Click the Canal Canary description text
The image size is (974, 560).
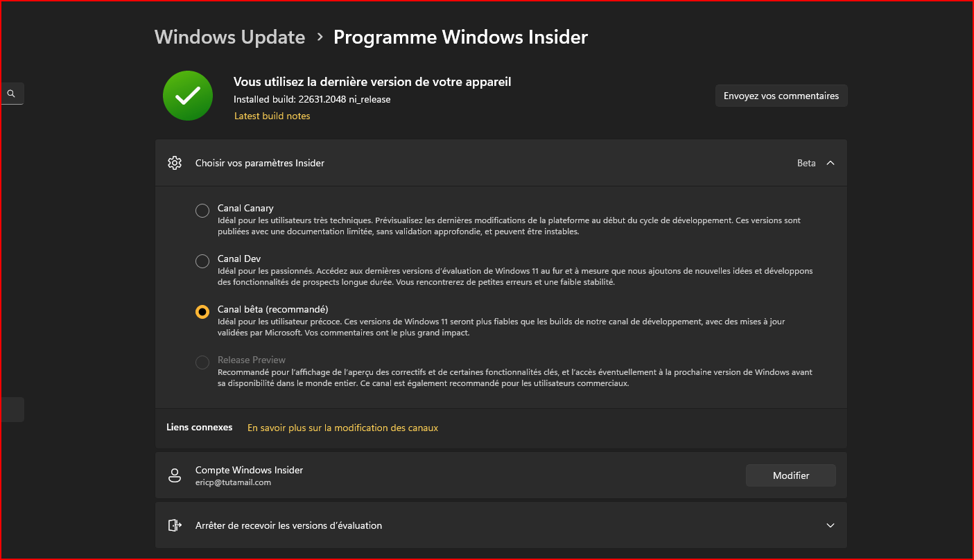tap(509, 226)
